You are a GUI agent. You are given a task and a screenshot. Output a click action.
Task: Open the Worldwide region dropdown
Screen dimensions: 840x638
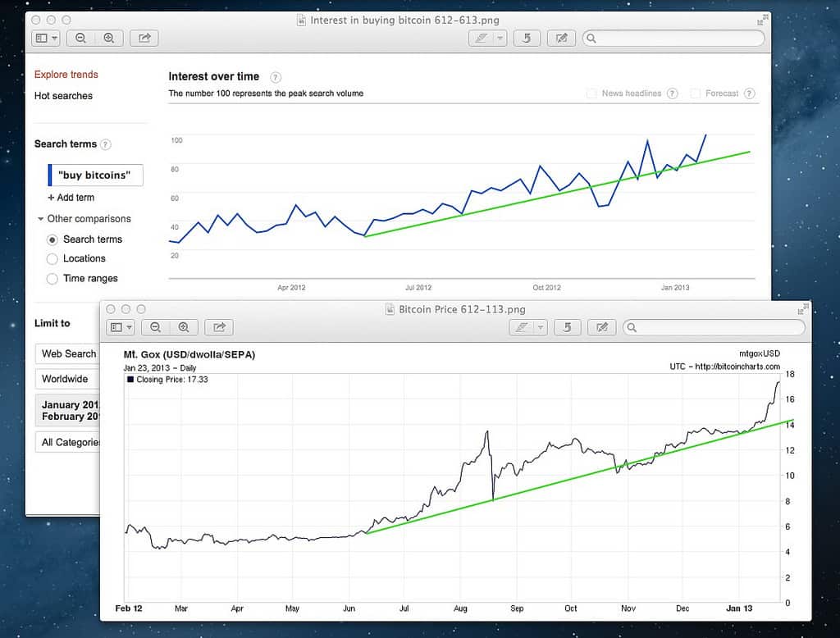66,379
